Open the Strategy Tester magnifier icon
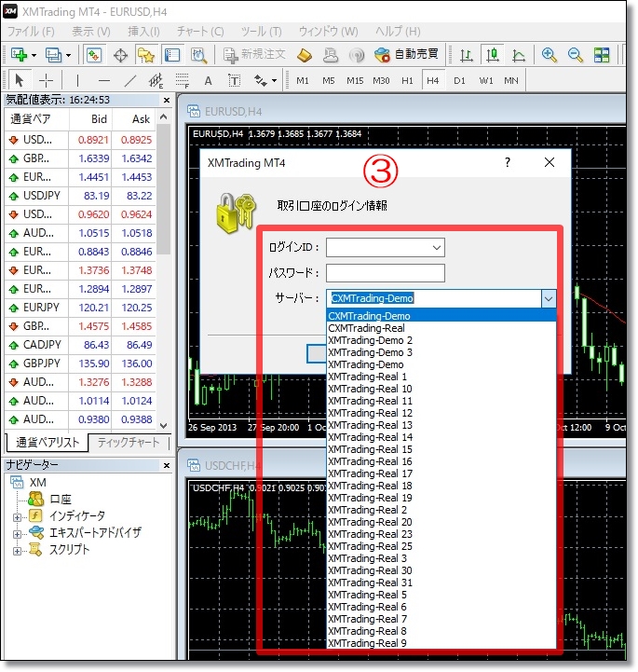Image resolution: width=638 pixels, height=672 pixels. tap(198, 55)
